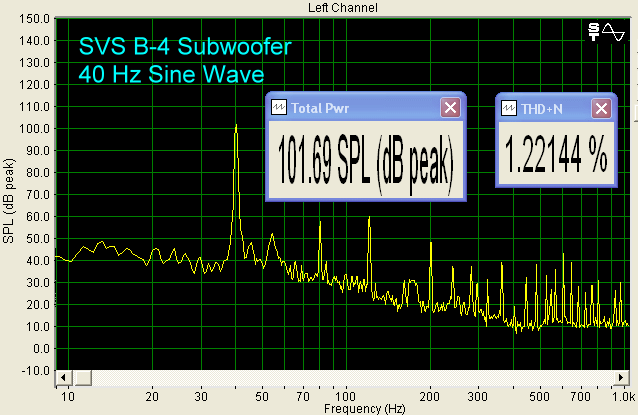Click the 200 label on the frequency axis

(x=430, y=396)
